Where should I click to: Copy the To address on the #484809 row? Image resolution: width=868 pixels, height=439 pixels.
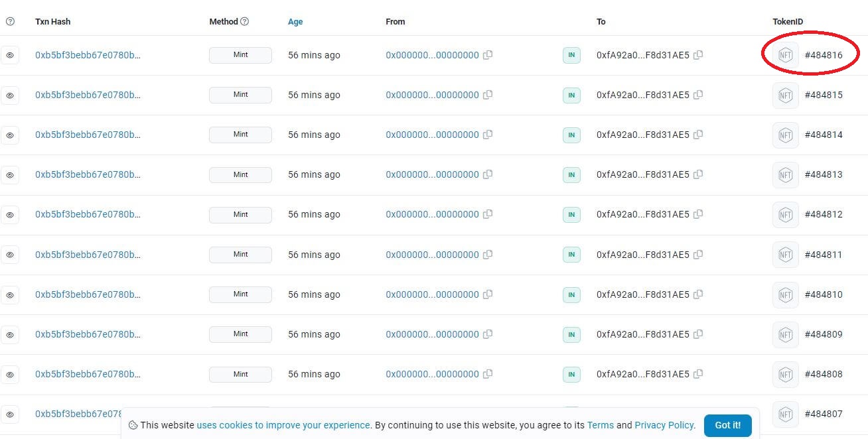click(697, 334)
